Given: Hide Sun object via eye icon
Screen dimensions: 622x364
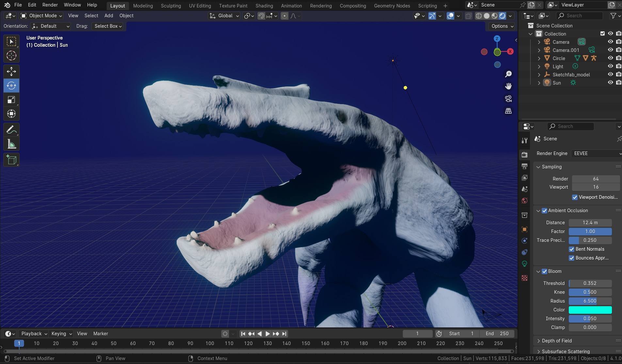Looking at the screenshot, I should pyautogui.click(x=610, y=83).
